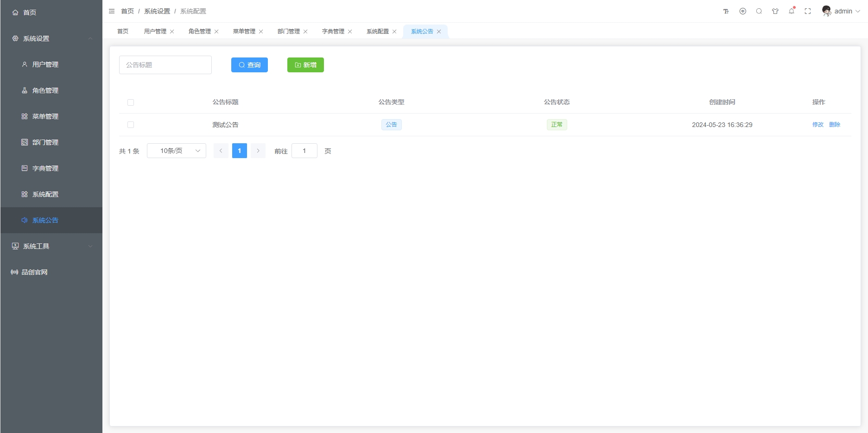Open theme settings via shirt icon
This screenshot has width=868, height=433.
coord(775,12)
